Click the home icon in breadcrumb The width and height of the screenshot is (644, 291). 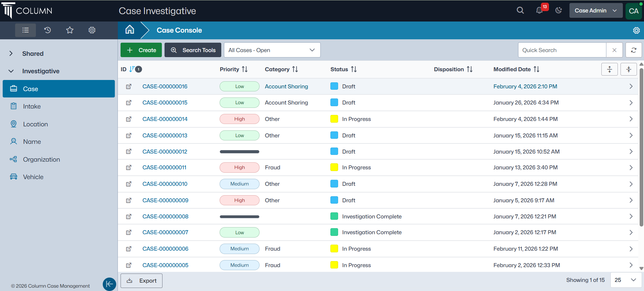pos(130,30)
